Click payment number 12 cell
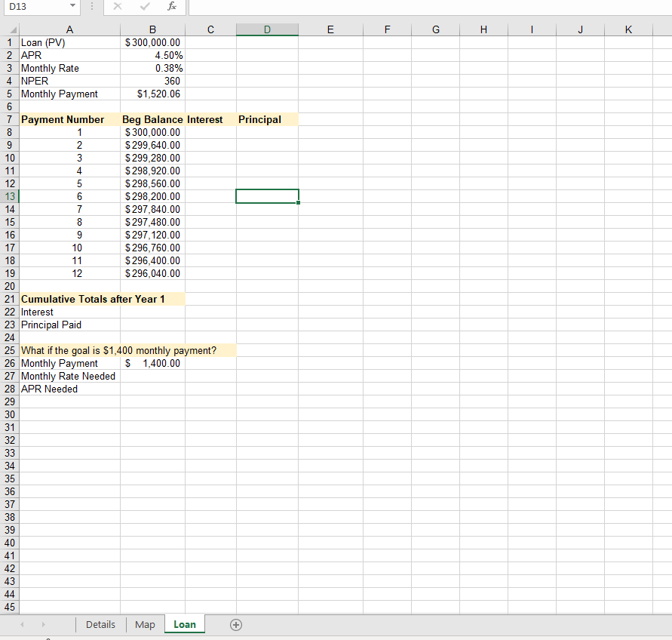 pyautogui.click(x=70, y=274)
